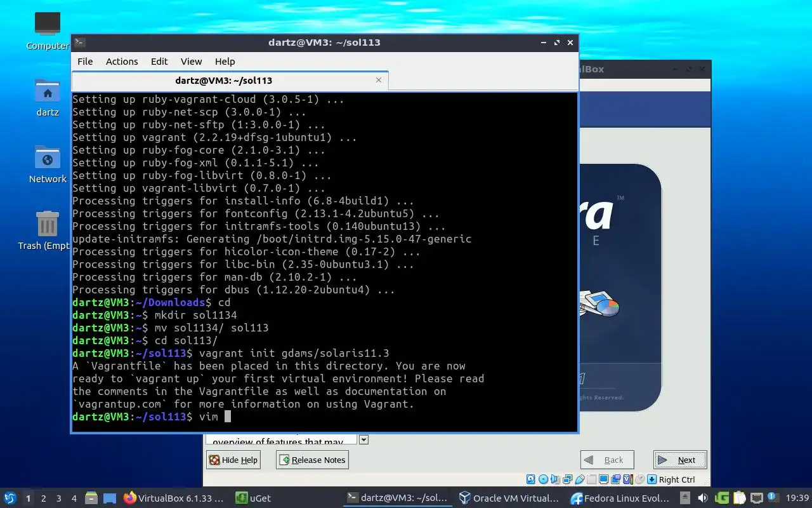This screenshot has width=812, height=508.
Task: Click VirtualBox CPU execution cap status icon
Action: (627, 479)
